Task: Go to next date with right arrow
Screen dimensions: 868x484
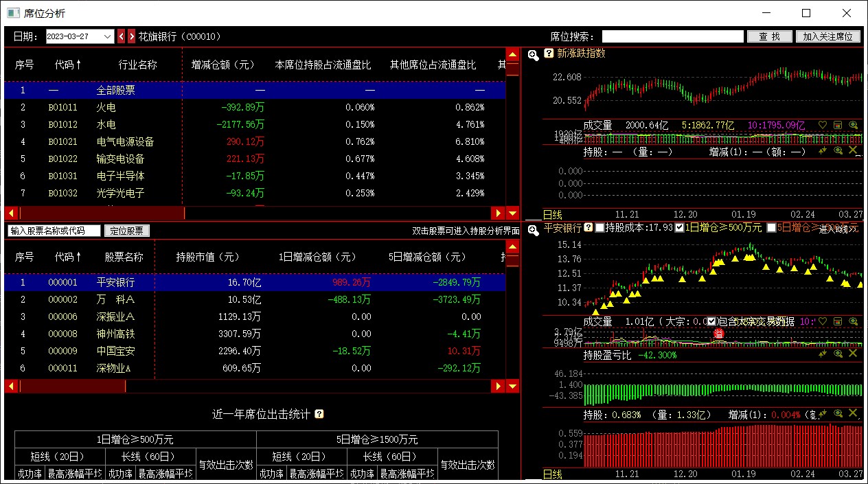Action: (131, 36)
